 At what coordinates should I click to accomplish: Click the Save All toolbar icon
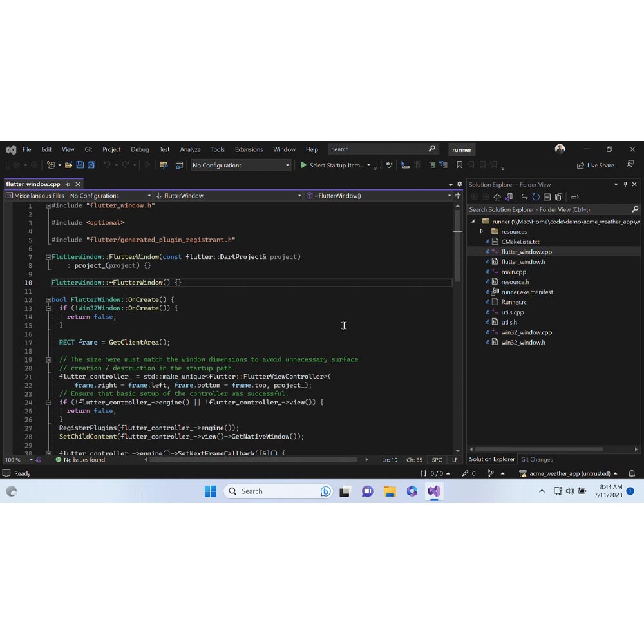coord(91,166)
